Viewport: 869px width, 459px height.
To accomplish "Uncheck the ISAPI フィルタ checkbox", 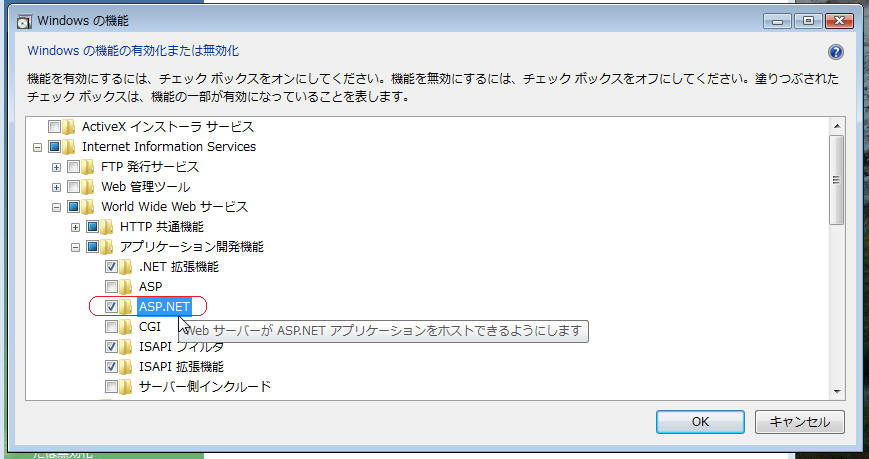I will tap(111, 346).
